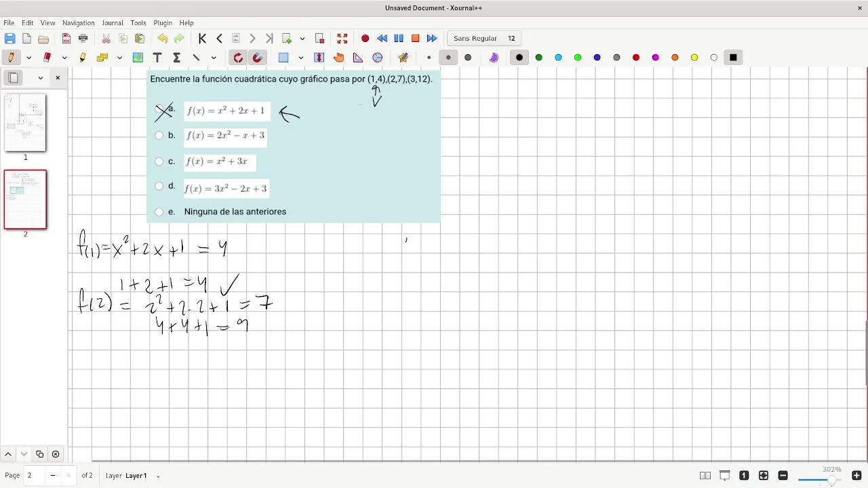Print the document
This screenshot has width=868, height=488.
coord(83,39)
